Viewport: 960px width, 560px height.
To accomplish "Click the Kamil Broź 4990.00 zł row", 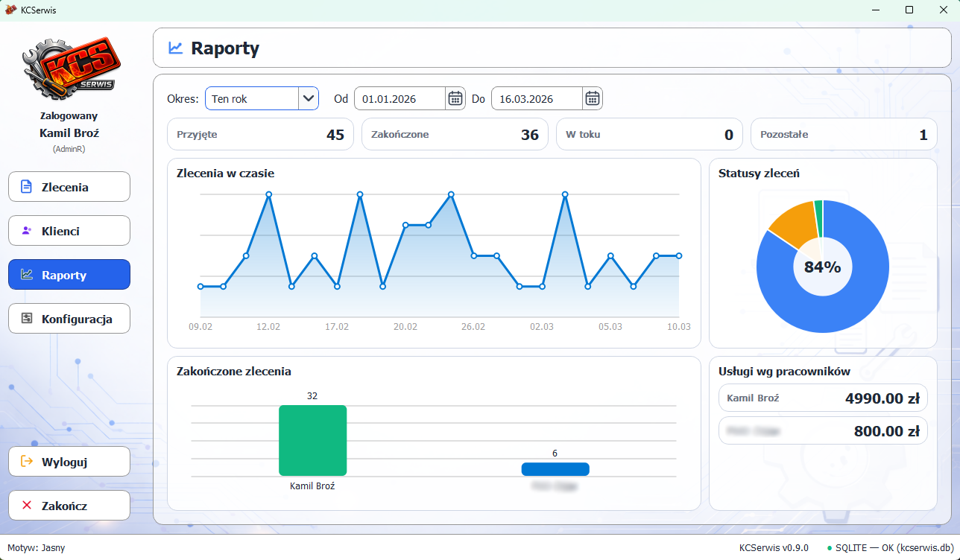I will [x=822, y=398].
